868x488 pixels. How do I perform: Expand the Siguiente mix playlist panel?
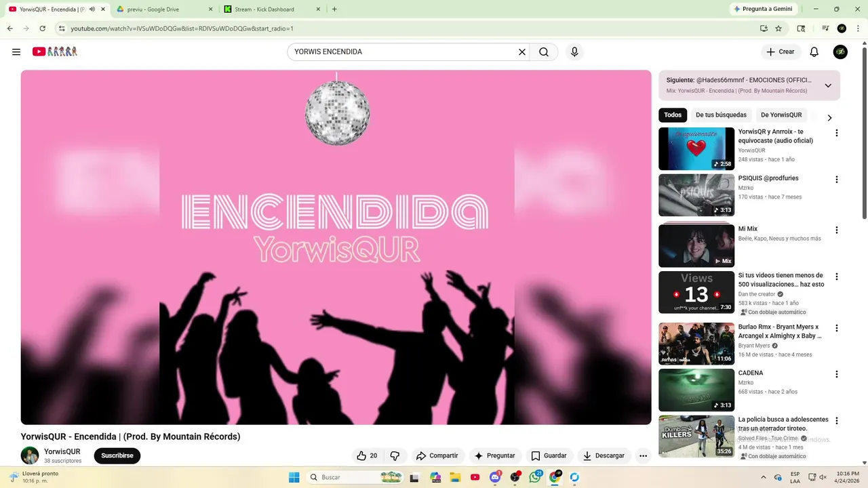[x=828, y=85]
